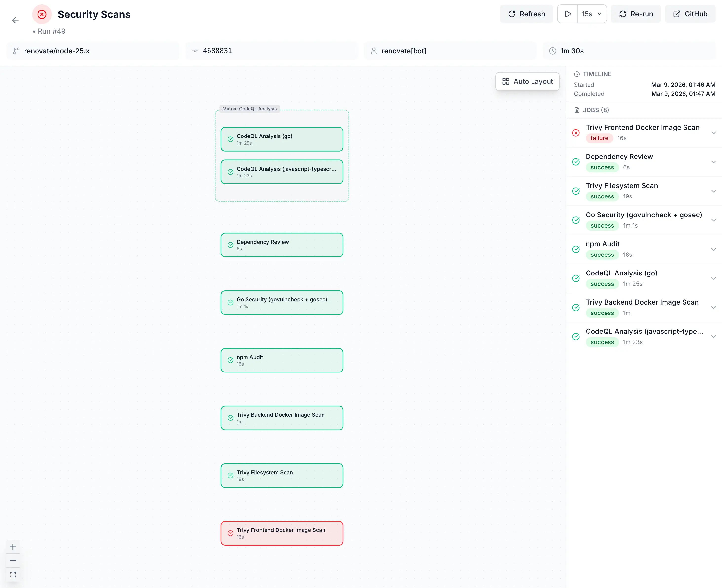Select Go Security (govulncheck + gosec) graph node

tap(282, 303)
